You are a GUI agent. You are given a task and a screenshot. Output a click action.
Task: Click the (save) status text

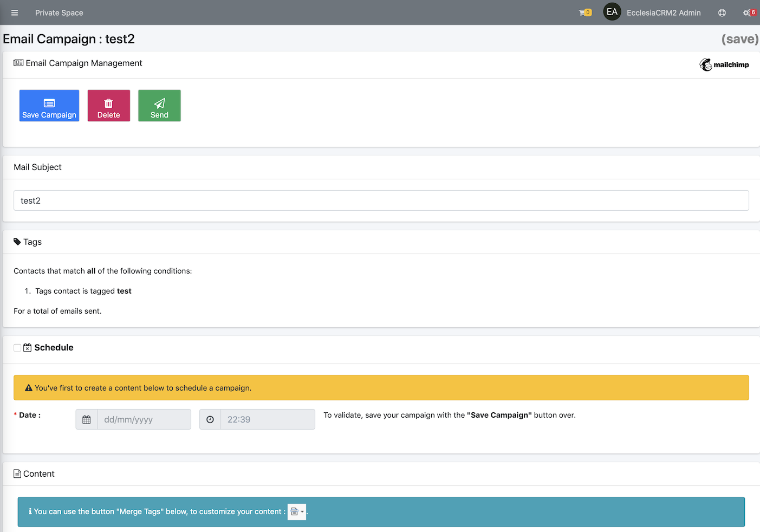740,39
